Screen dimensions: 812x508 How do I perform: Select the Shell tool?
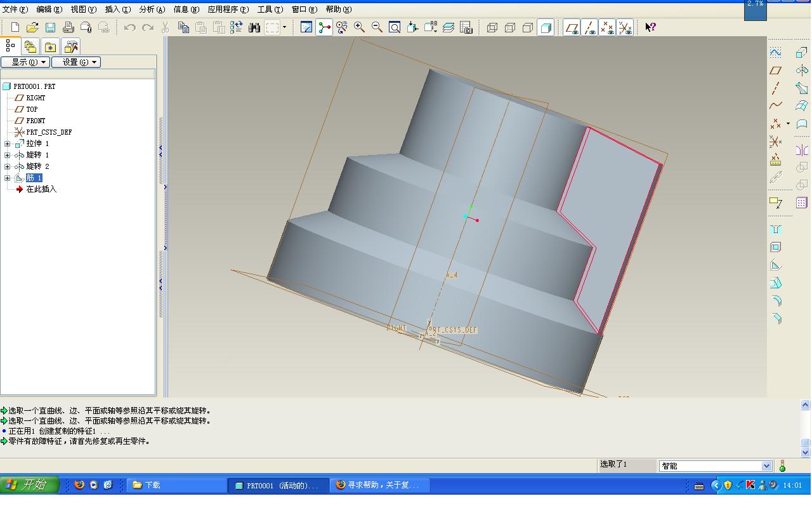[775, 247]
